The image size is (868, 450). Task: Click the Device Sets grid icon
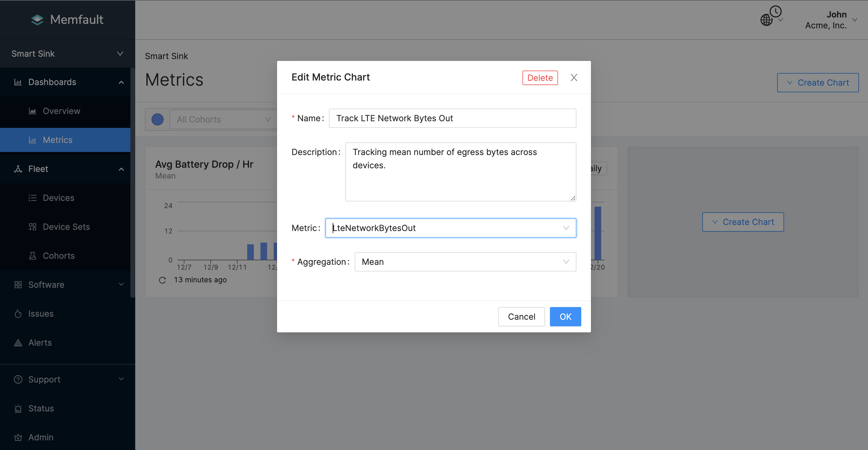33,227
